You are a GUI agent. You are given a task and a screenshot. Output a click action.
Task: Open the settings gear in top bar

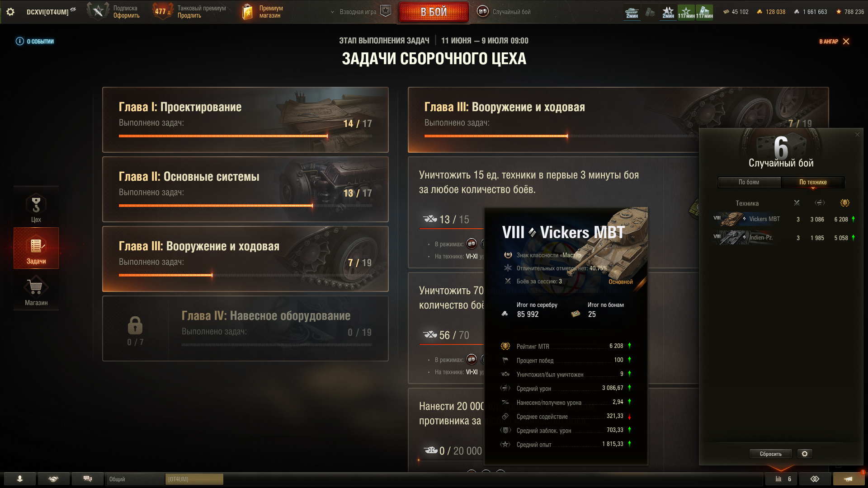(10, 12)
